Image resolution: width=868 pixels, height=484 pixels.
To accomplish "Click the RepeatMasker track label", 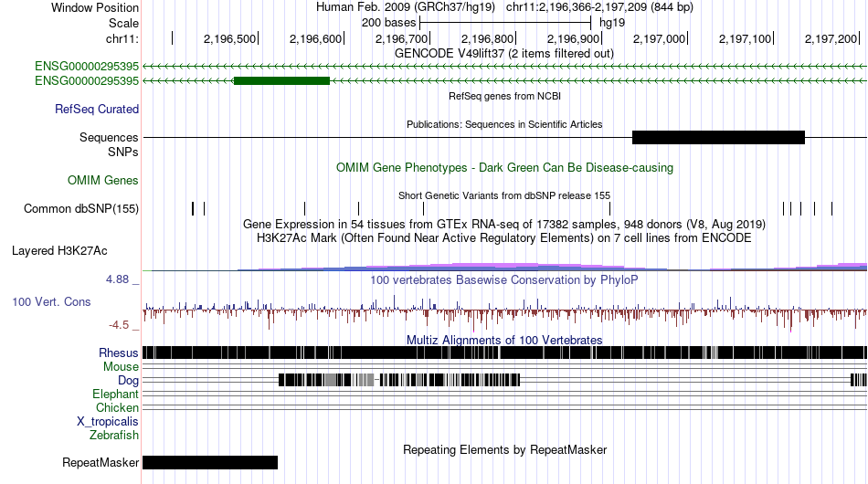I will [101, 462].
